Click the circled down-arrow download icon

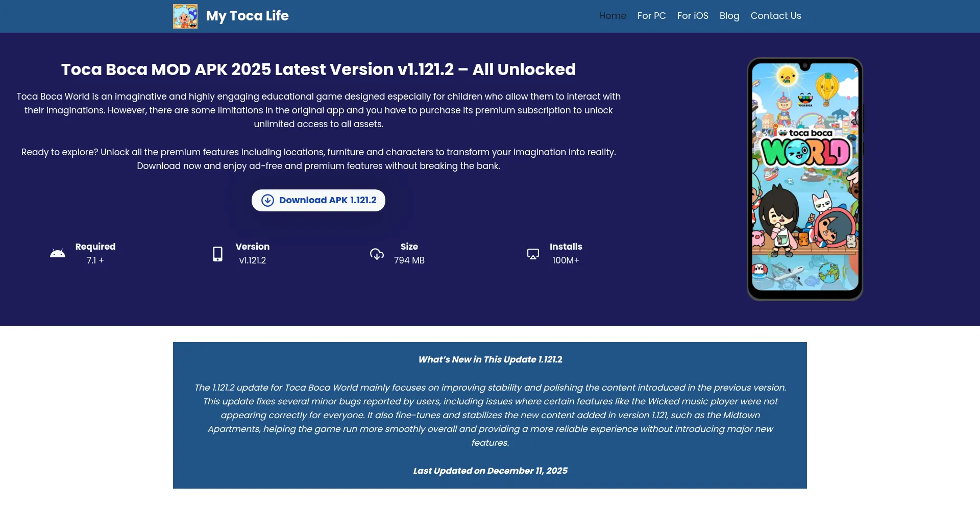click(267, 201)
